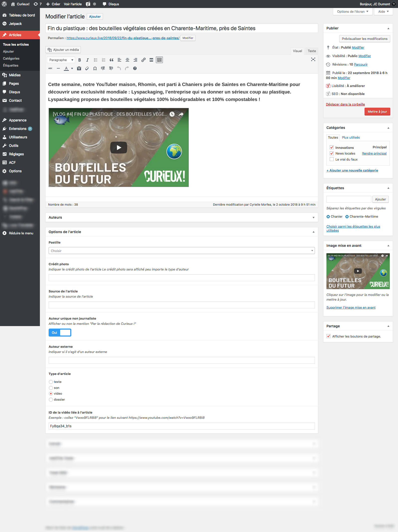
Task: Switch to the Texte editor tab
Action: [311, 51]
